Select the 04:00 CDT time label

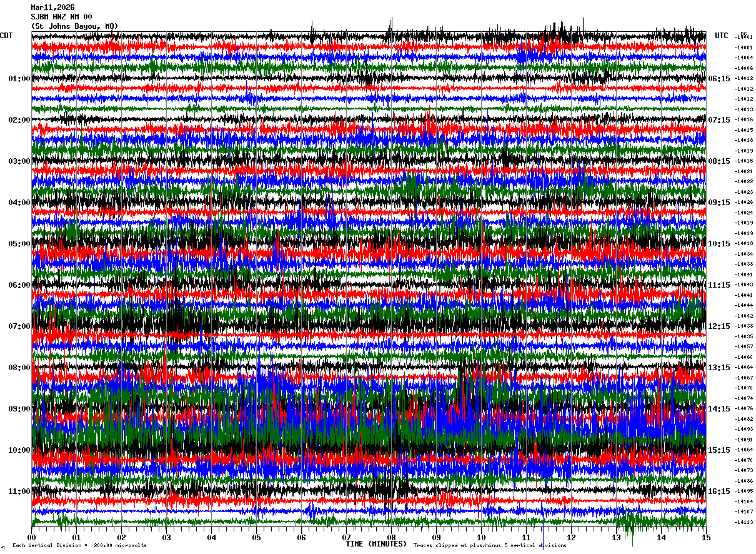(19, 203)
